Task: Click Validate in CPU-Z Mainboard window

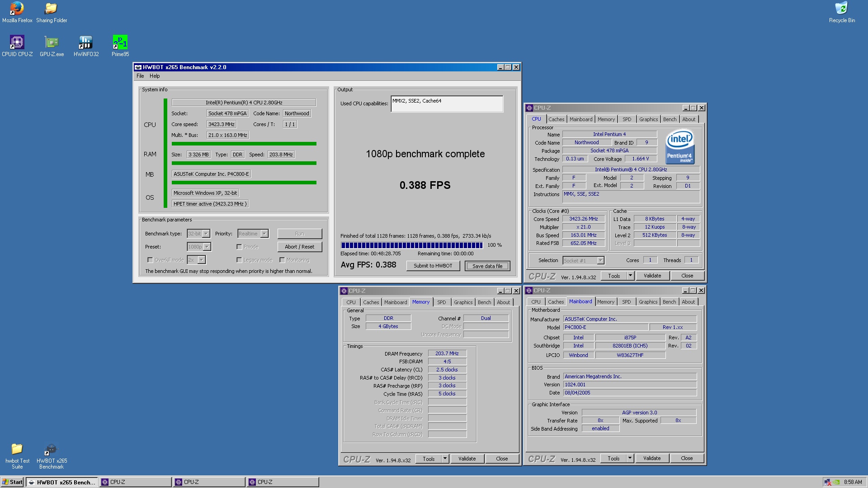Action: pos(652,459)
